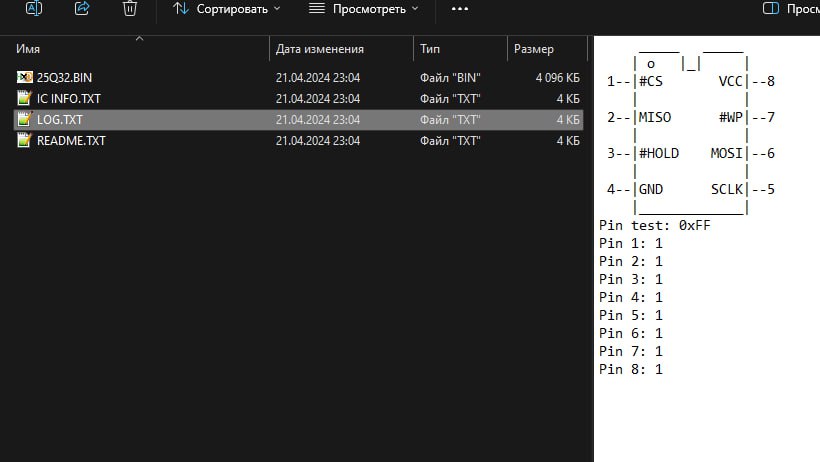Select the IC INFO.TXT file name
820x462 pixels.
(x=69, y=98)
